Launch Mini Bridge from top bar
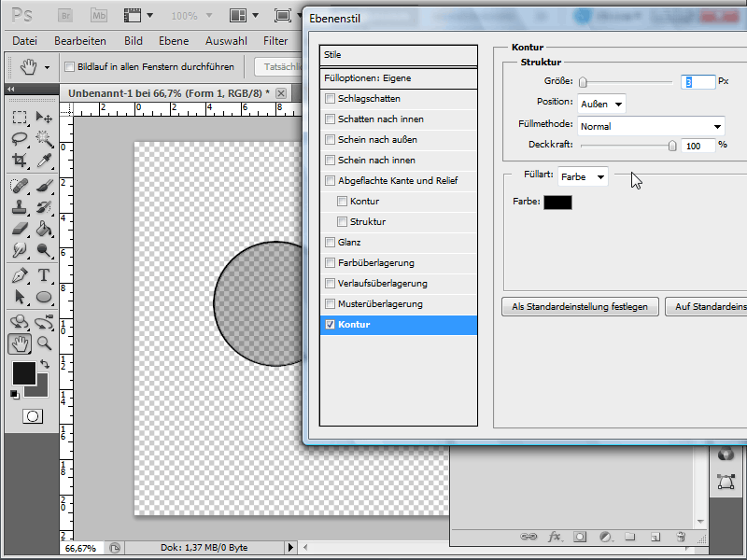747x560 pixels. (x=99, y=16)
